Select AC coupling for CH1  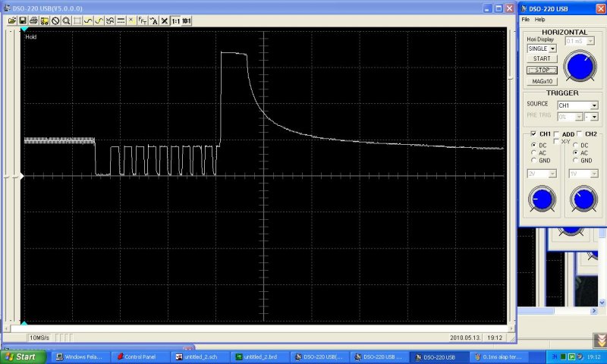tap(534, 152)
